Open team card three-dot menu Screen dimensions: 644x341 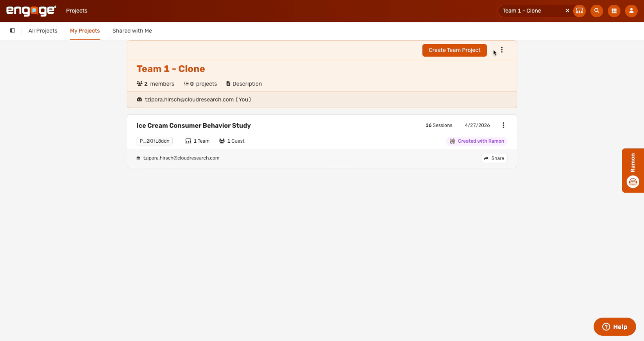[502, 50]
